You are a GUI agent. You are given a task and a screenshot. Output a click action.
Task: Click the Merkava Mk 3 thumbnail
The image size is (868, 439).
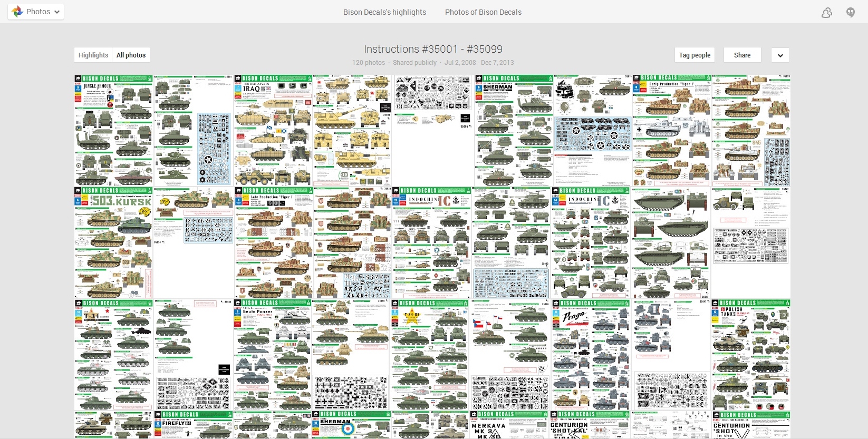[509, 425]
